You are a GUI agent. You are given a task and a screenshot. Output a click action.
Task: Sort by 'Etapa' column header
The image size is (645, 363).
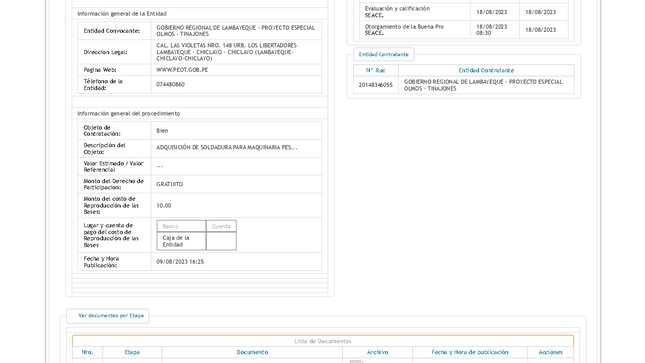pos(132,352)
